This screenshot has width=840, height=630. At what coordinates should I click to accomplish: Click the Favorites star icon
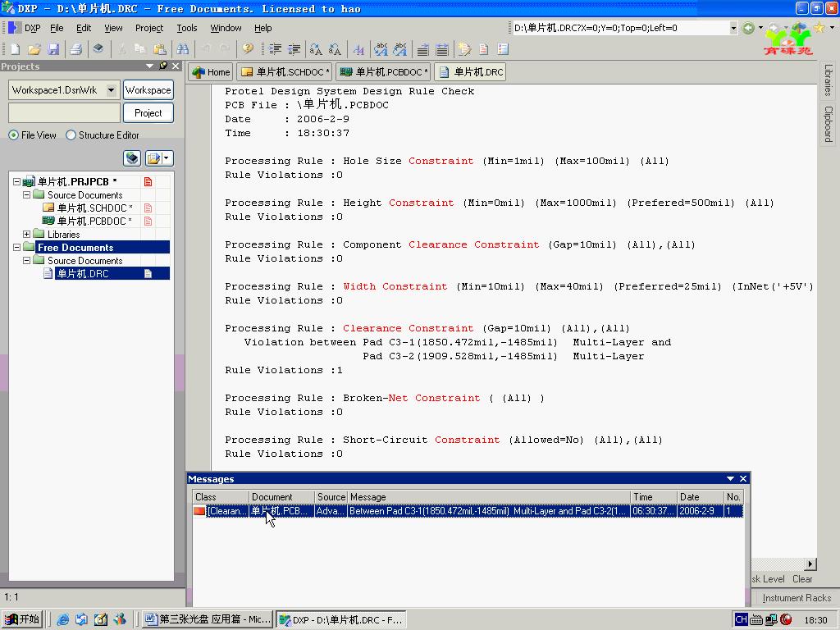click(x=819, y=28)
